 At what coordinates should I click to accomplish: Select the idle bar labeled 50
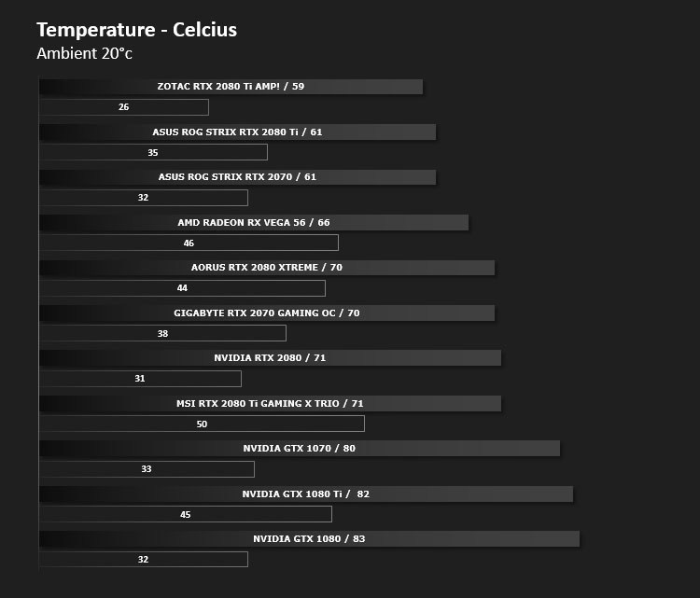coord(202,424)
